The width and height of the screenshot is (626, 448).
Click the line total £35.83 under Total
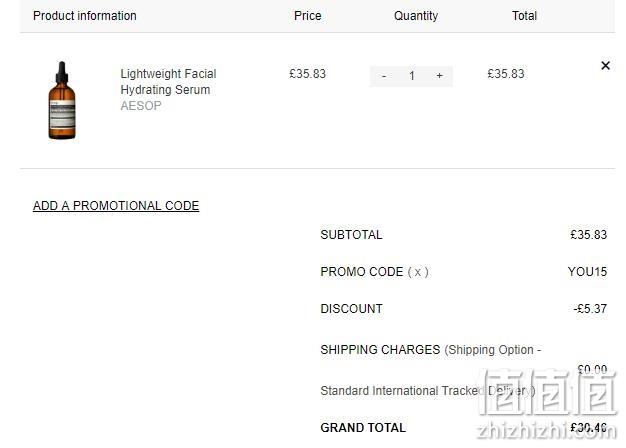(x=506, y=74)
